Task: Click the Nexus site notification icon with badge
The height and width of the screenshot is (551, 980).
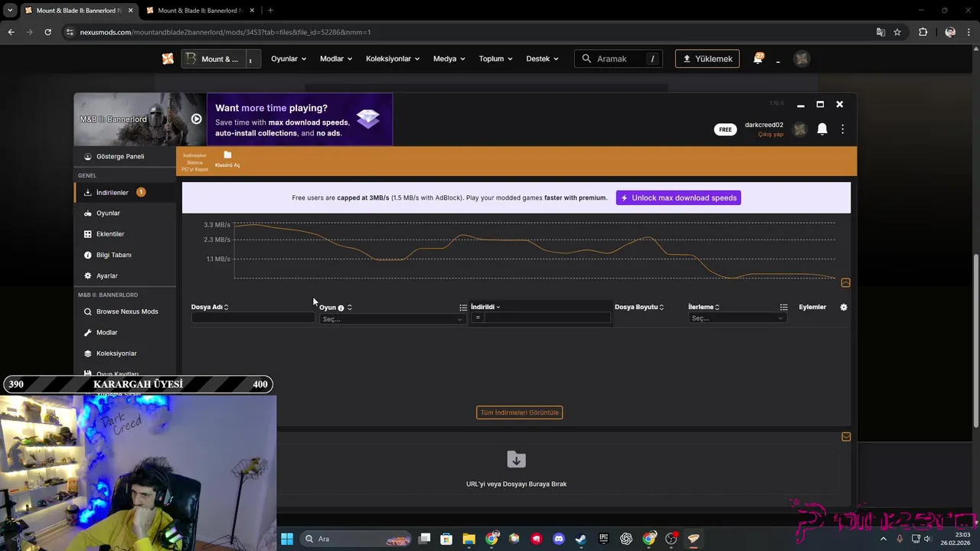Action: [759, 58]
